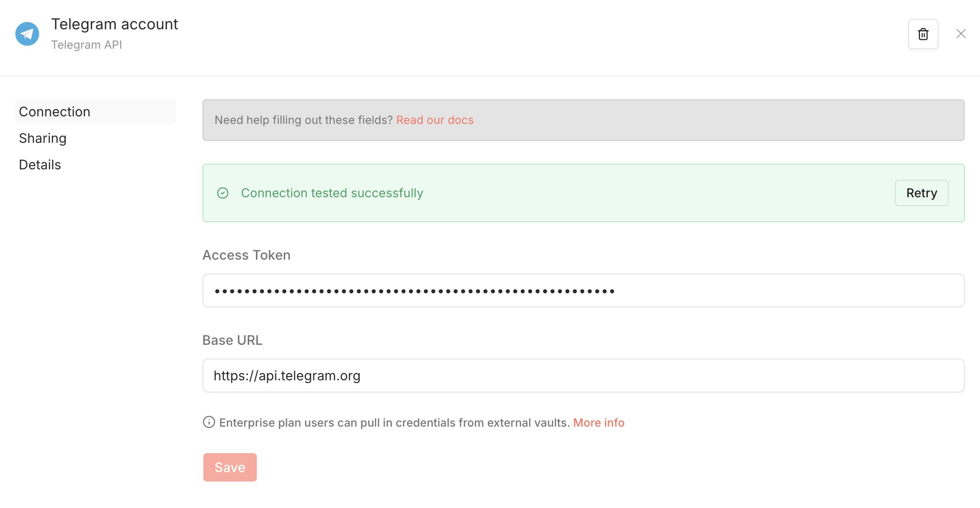Viewport: 980px width, 508px height.
Task: Save the credential settings
Action: pos(230,467)
